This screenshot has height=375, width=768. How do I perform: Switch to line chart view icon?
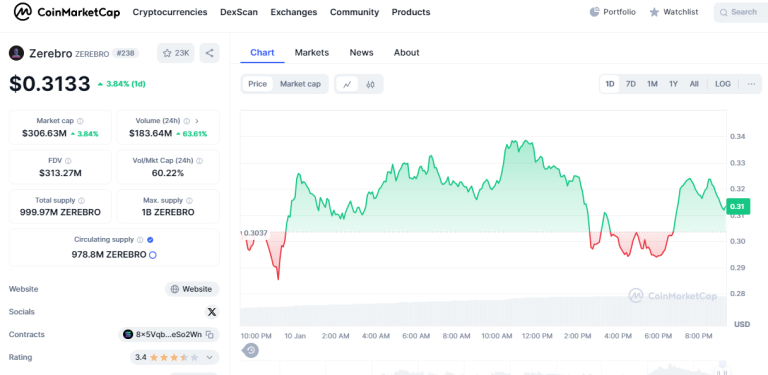347,84
